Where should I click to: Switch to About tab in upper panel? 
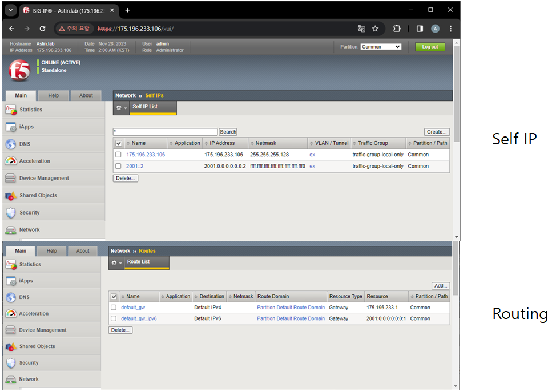(86, 96)
